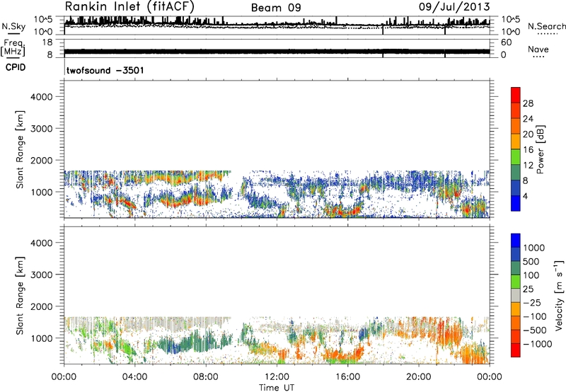The width and height of the screenshot is (566, 392).
Task: Click the '18' frequency axis value
Action: [47, 42]
